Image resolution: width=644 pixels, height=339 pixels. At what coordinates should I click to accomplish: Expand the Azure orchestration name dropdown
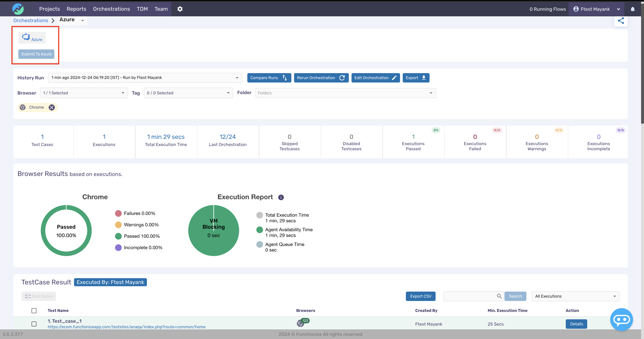(83, 21)
